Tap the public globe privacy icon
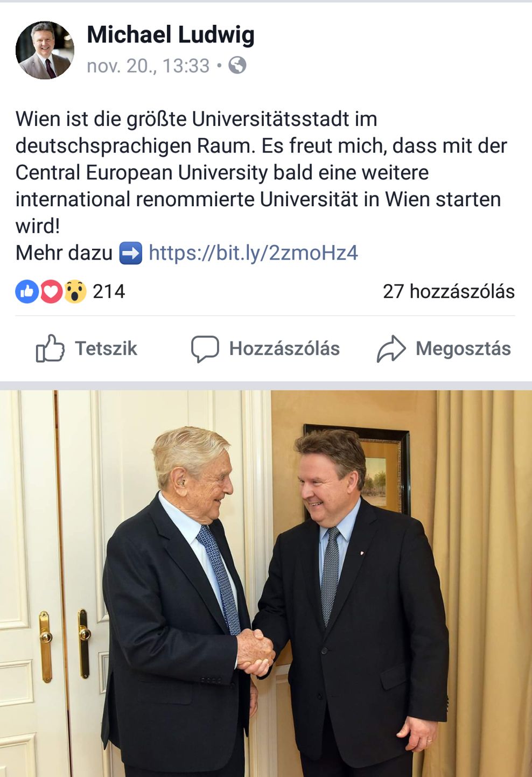532x777 pixels. click(x=237, y=65)
